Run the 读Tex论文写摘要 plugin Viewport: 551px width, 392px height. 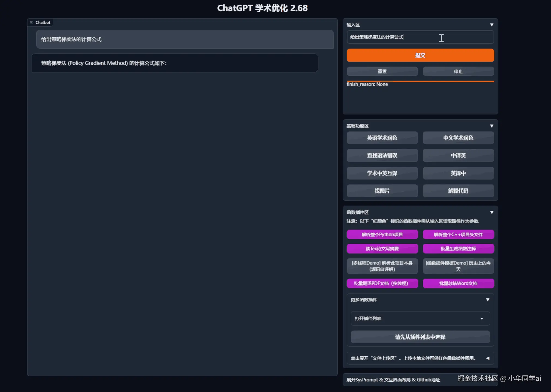[382, 249]
